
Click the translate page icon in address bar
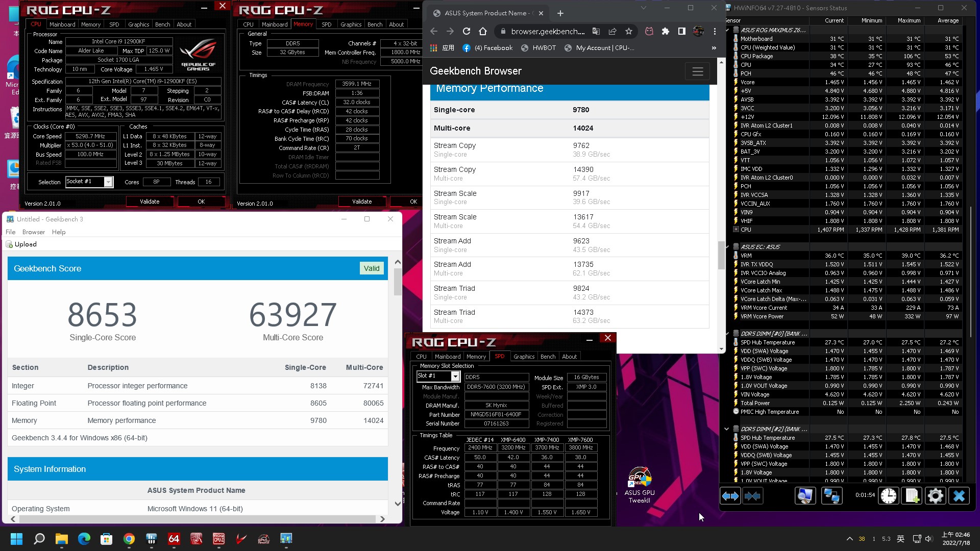coord(596,31)
